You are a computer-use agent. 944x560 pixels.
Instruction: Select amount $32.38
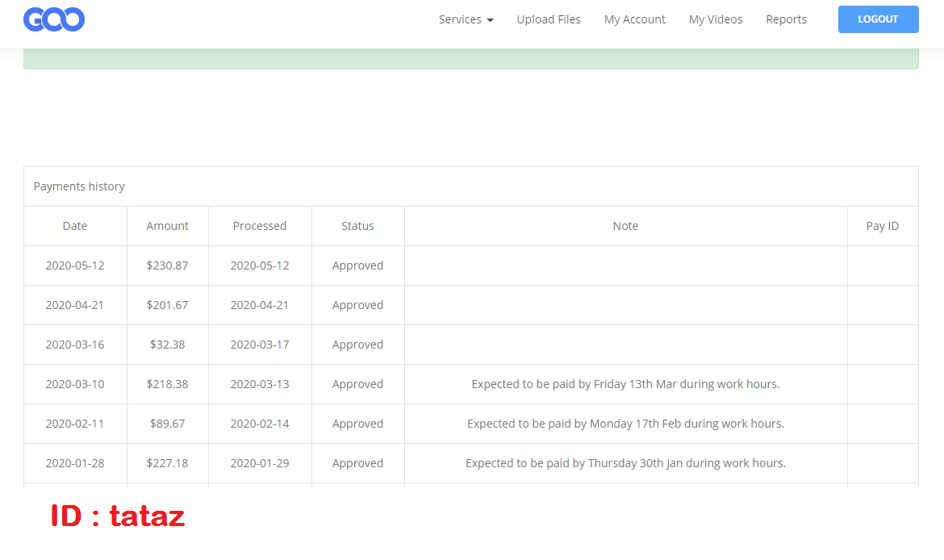167,345
